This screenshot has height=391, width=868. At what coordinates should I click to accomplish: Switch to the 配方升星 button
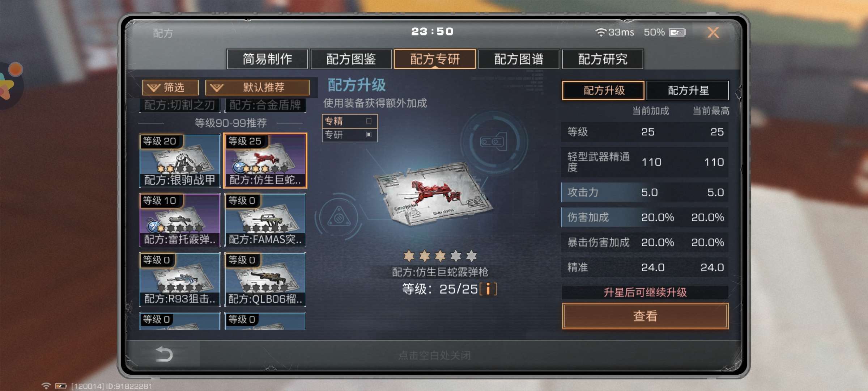point(688,90)
